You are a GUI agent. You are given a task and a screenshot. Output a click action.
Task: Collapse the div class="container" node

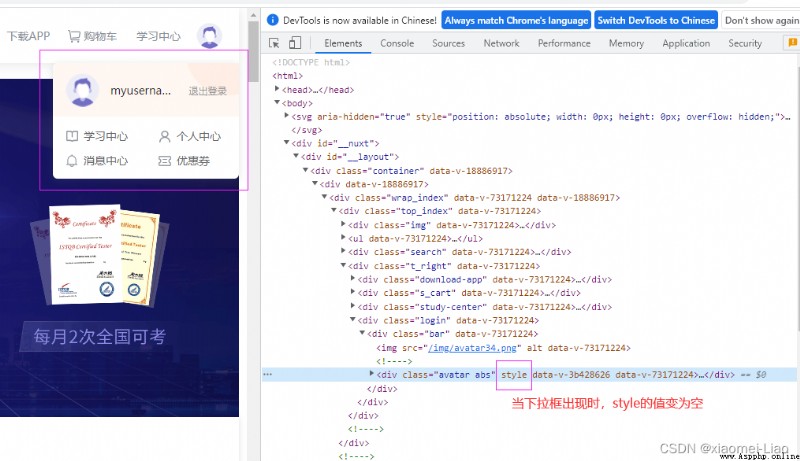(x=306, y=170)
